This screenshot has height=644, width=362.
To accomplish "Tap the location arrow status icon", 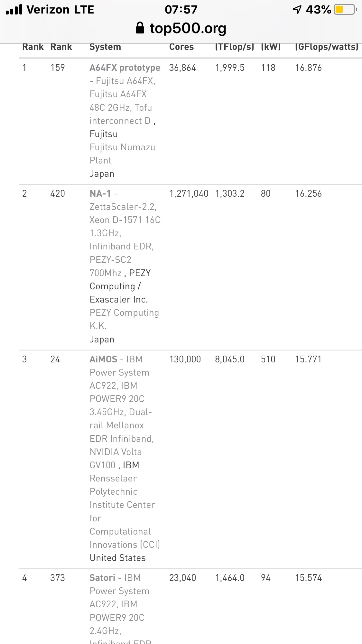I will tap(297, 10).
